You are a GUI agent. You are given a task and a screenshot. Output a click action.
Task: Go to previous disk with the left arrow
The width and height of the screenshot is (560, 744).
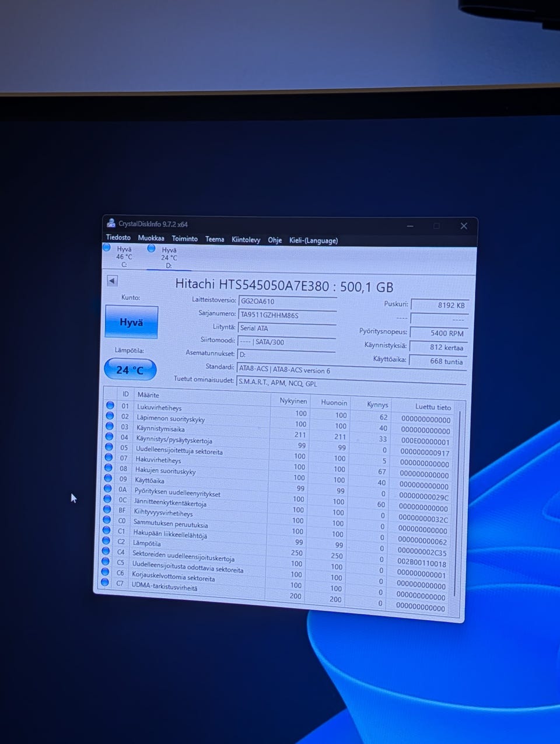coord(113,281)
